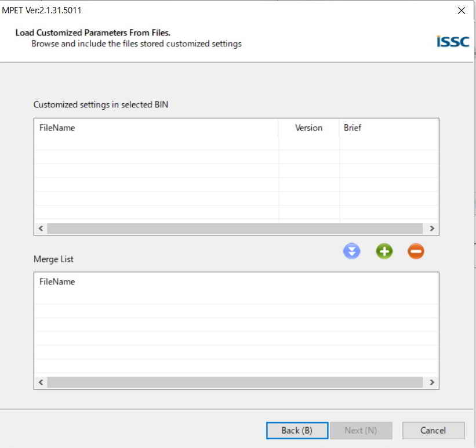Click the FileName header in Merge List
The height and width of the screenshot is (448, 476).
click(x=236, y=282)
